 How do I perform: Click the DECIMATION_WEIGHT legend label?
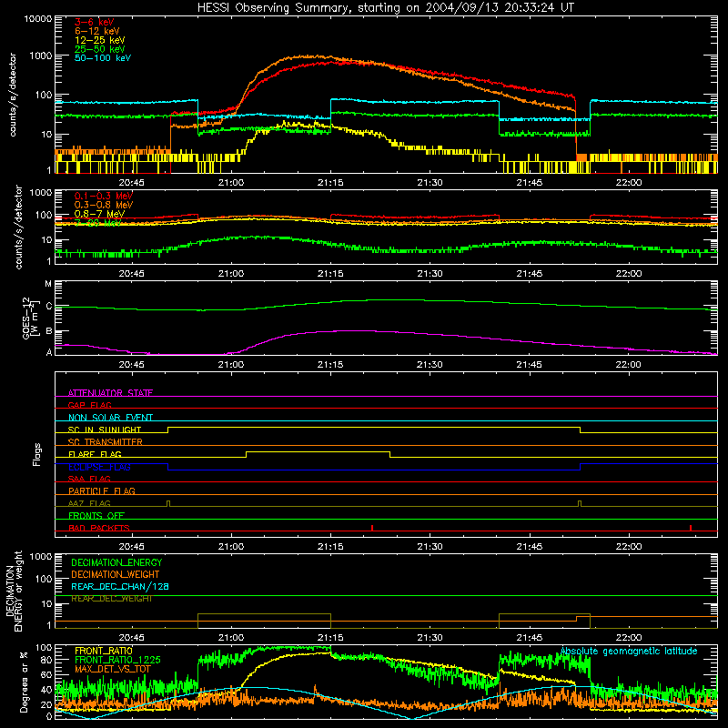pos(116,574)
